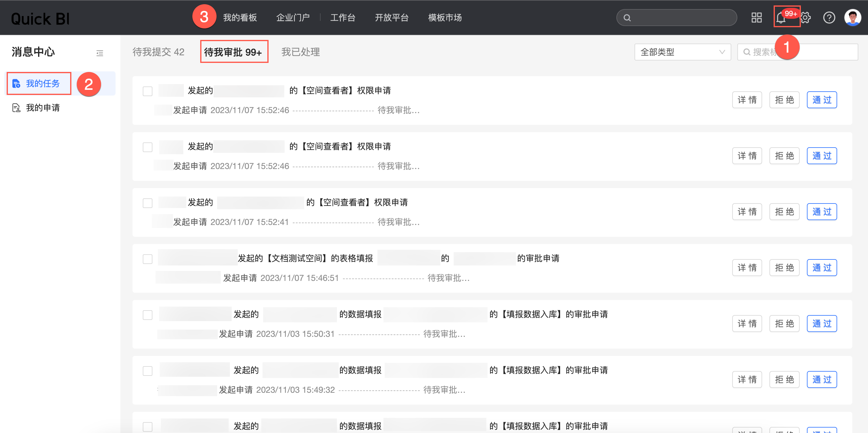Screen dimensions: 868x433
Task: Click the text 发起的【文档测试空间】的表格填报
Action: [x=305, y=259]
